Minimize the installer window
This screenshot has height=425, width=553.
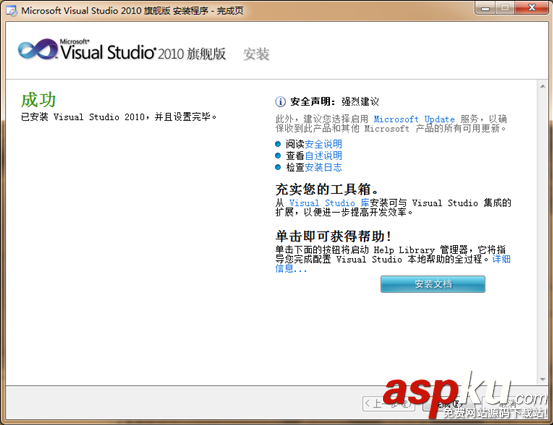point(486,8)
